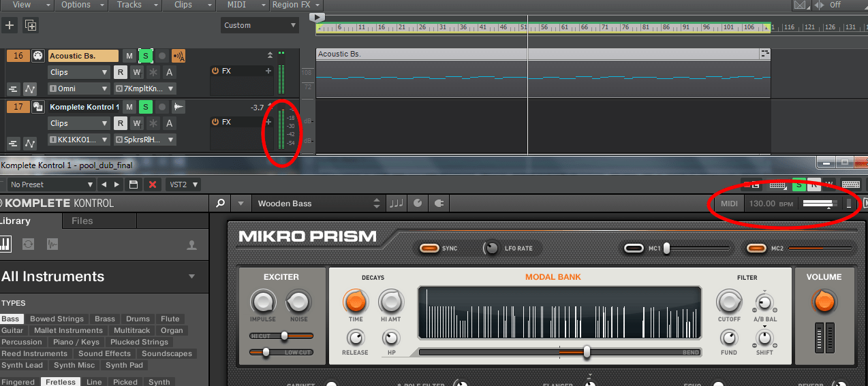Image resolution: width=868 pixels, height=386 pixels.
Task: Open the 7KmpltKn output dropdown
Action: point(144,89)
